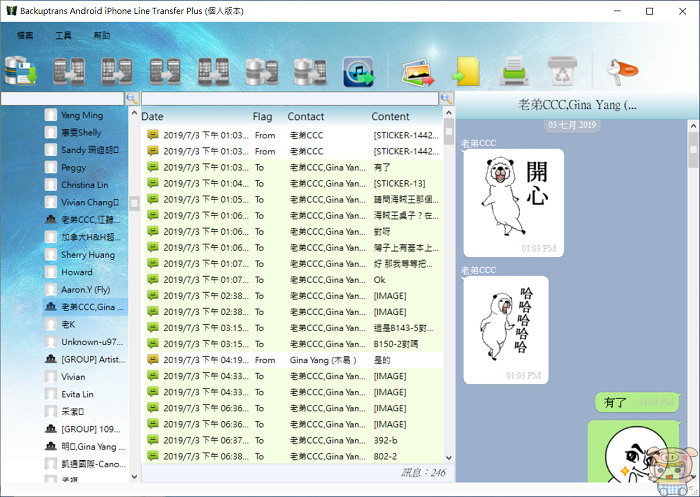The image size is (700, 497).
Task: Sort messages by the Date column header
Action: click(x=153, y=117)
